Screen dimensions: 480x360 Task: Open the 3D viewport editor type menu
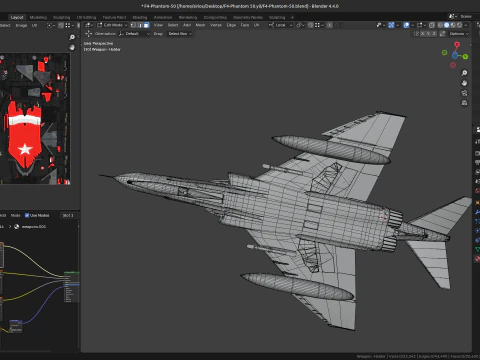(88, 25)
